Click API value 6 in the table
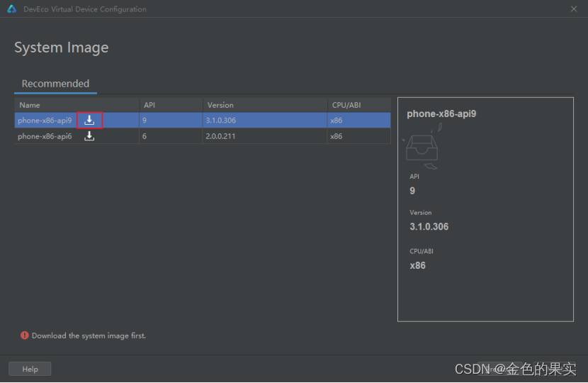Image resolution: width=588 pixels, height=383 pixels. (145, 136)
